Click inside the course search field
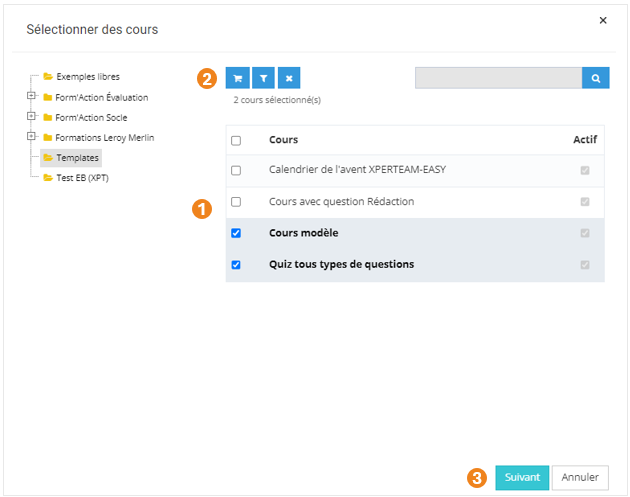Viewport: 630px width, 497px height. tap(498, 78)
